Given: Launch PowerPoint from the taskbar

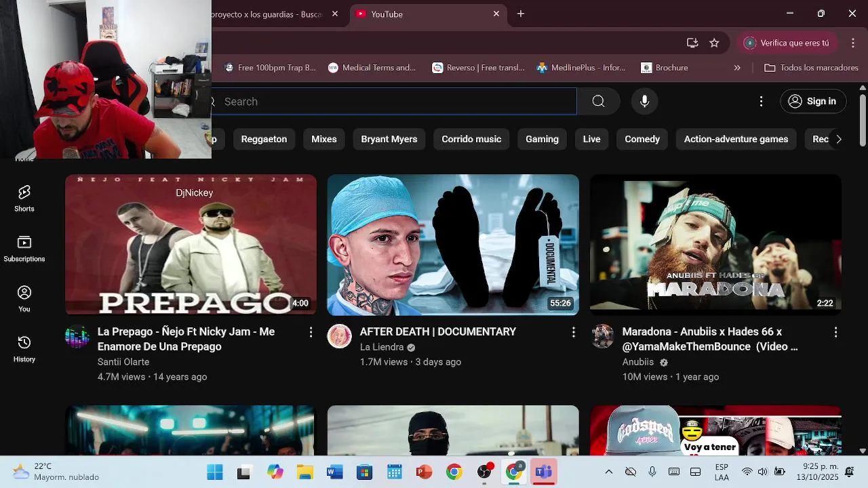Looking at the screenshot, I should coord(424,472).
